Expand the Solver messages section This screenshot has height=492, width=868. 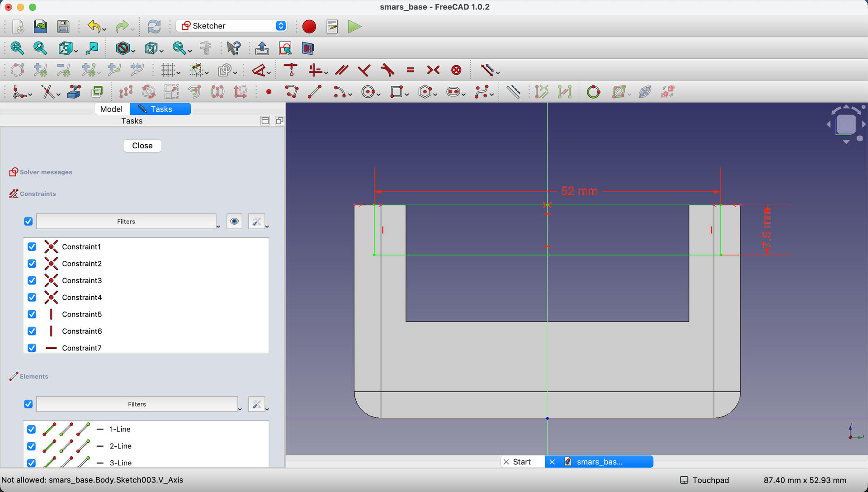coord(46,172)
